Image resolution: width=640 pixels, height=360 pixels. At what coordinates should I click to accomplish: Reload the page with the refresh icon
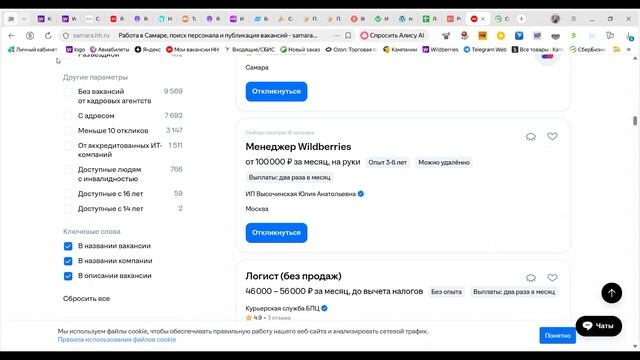[x=48, y=36]
